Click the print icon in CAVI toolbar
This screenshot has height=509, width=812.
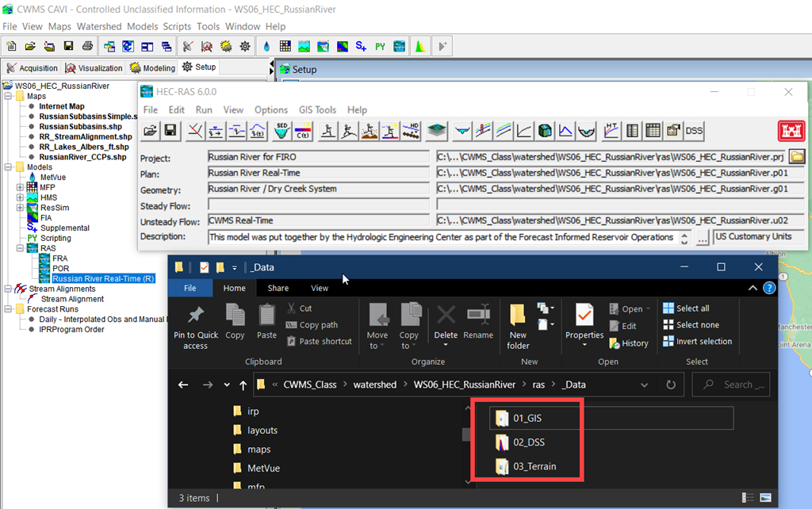tap(87, 47)
